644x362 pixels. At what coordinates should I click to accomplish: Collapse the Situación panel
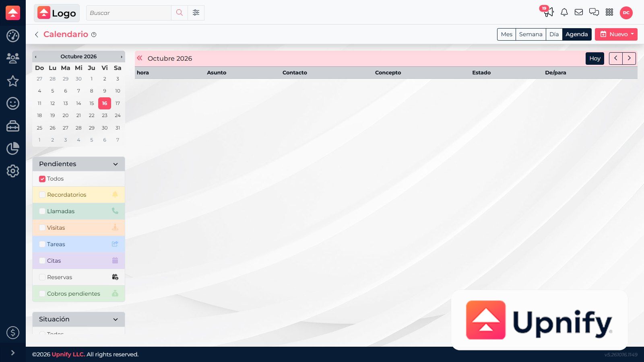pyautogui.click(x=116, y=319)
